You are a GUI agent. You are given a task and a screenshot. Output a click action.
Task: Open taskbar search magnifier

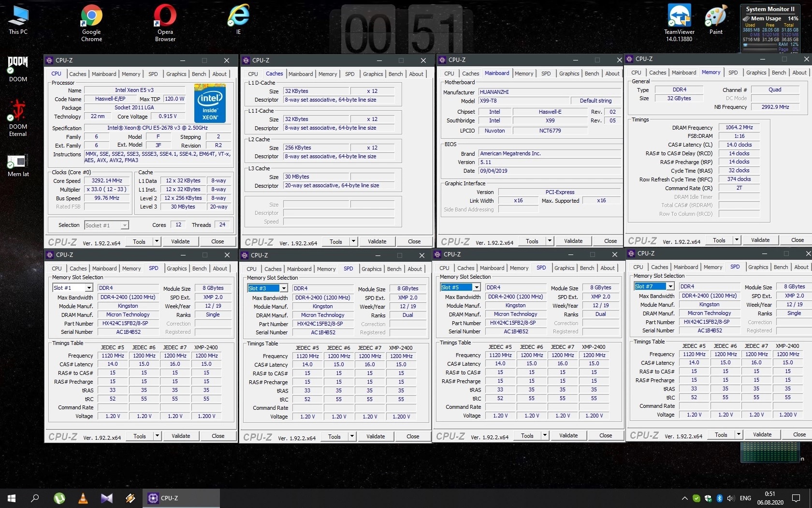coord(35,498)
